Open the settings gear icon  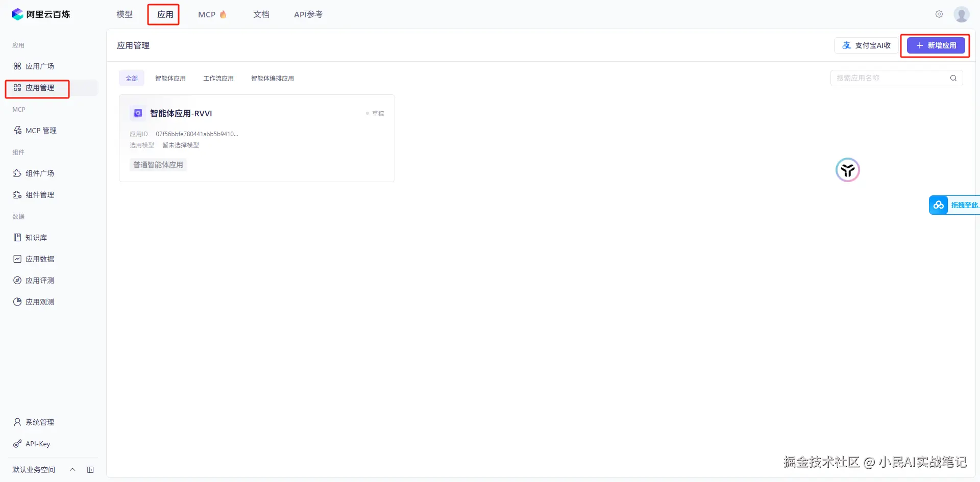coord(939,14)
